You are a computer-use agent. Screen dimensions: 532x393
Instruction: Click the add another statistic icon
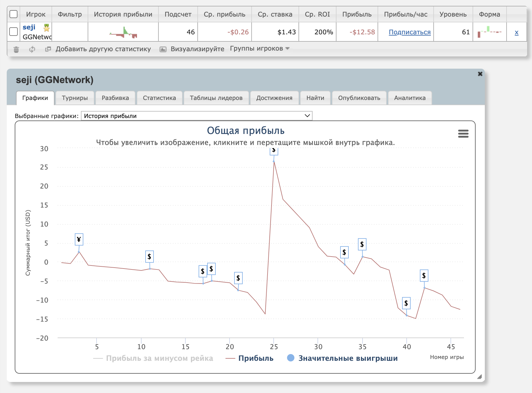click(x=48, y=49)
